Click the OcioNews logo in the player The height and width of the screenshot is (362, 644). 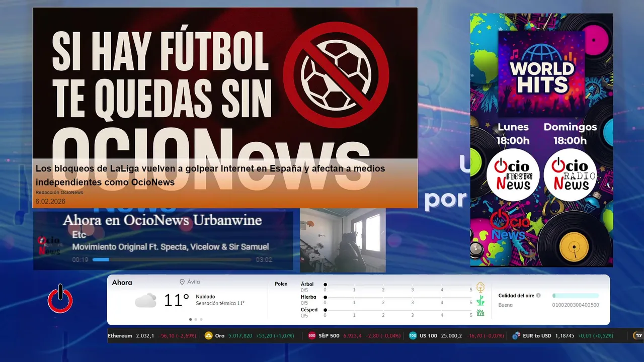pyautogui.click(x=49, y=245)
